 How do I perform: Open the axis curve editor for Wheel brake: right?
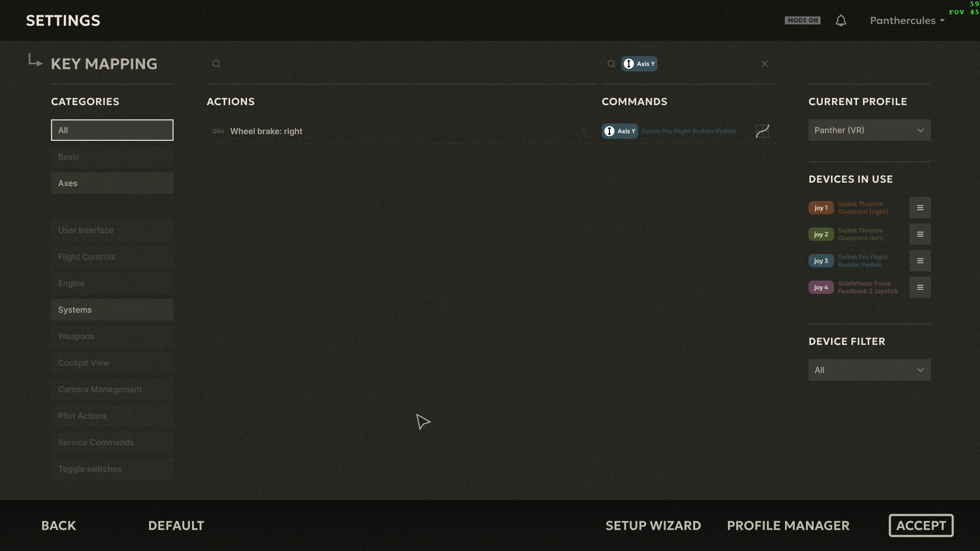click(x=762, y=131)
